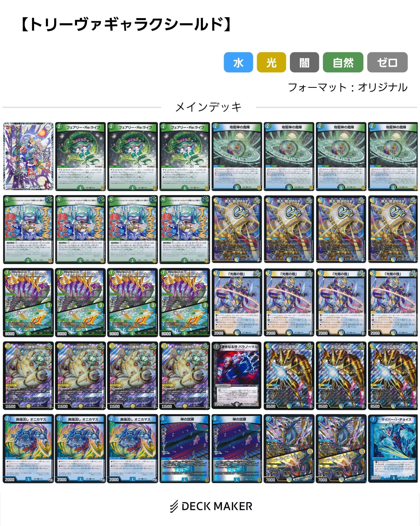
Task: Open the 凄惨なる牙 パラノーマル card
Action: [x=237, y=376]
